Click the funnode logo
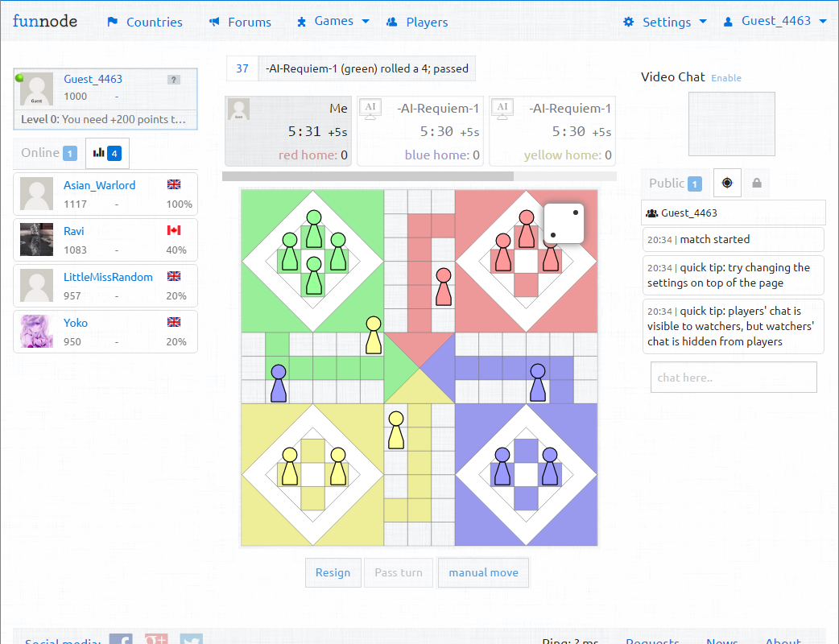 (45, 21)
